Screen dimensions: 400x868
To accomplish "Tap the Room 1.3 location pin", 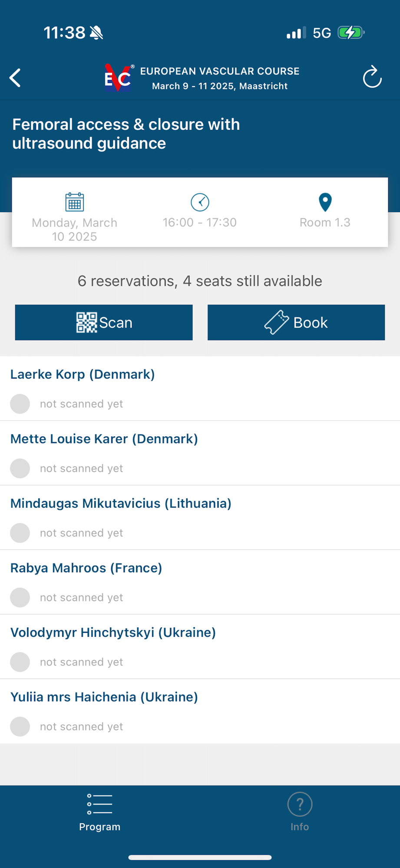I will tap(325, 202).
